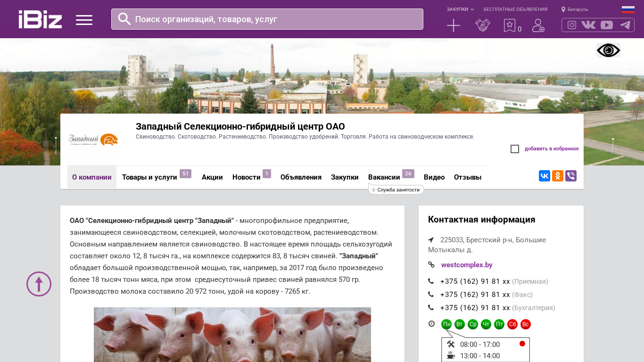Reveal the Бухгалтерия phone number
Viewport: 644px width, 362px height.
[x=475, y=308]
